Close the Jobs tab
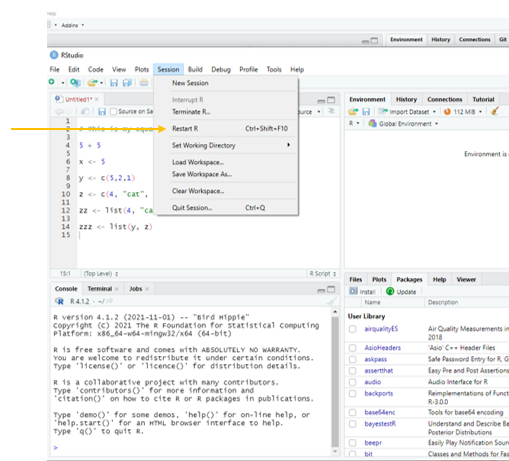This screenshot has height=461, width=509. coord(147,289)
